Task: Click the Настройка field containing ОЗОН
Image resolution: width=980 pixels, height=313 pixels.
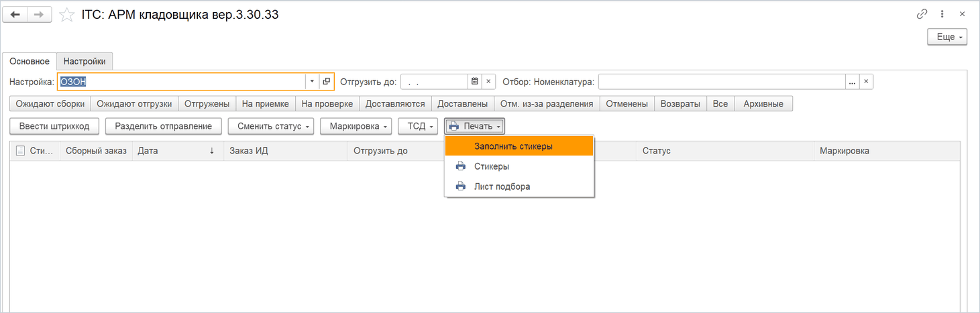Action: [x=181, y=81]
